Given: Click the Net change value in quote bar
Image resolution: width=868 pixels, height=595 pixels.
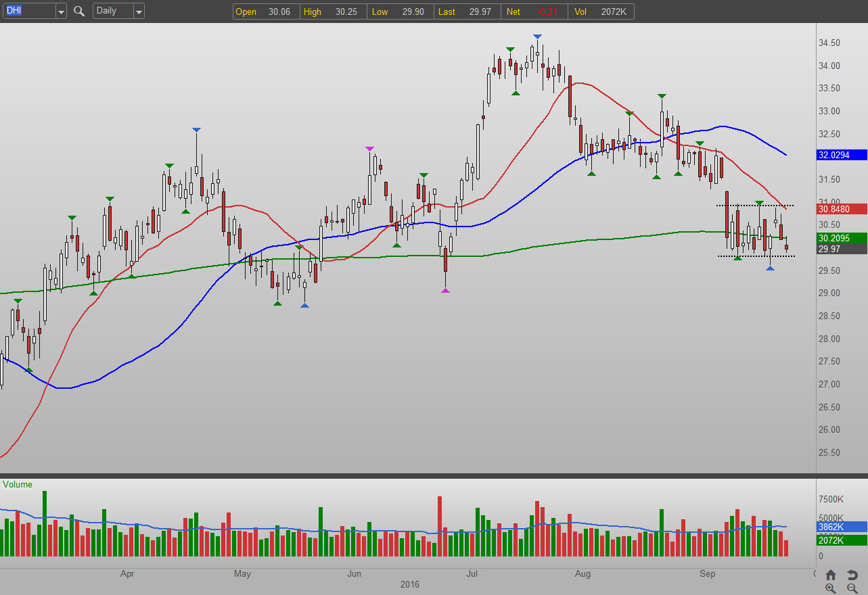Looking at the screenshot, I should click(x=545, y=11).
